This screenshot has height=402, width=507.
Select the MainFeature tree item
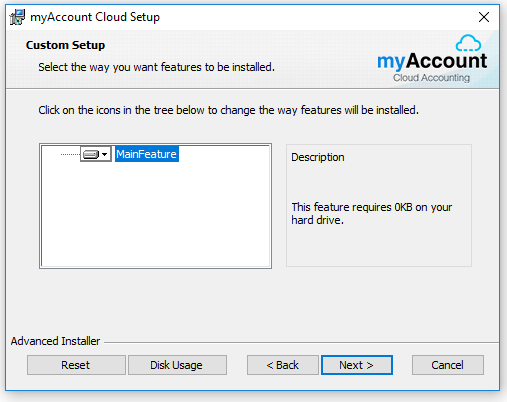tap(147, 154)
